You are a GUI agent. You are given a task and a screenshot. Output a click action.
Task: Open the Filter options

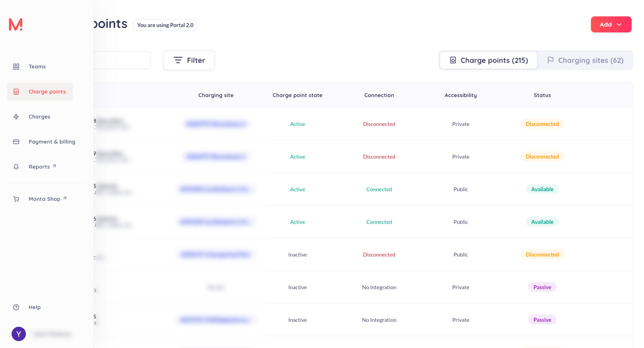tap(189, 60)
